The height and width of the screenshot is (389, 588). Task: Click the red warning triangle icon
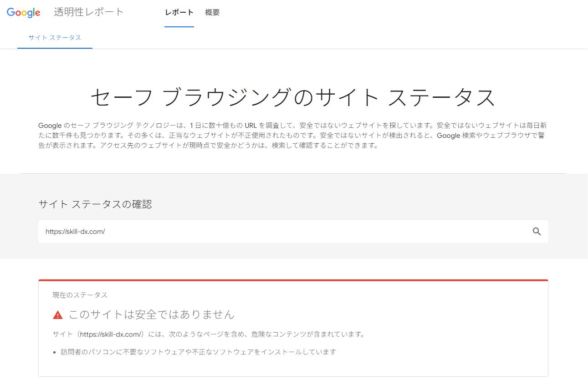(x=58, y=315)
